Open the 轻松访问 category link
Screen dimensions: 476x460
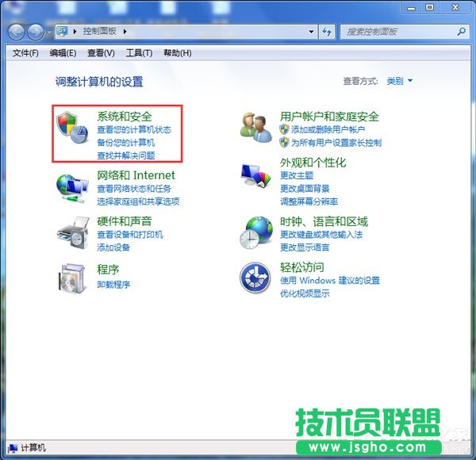[302, 267]
